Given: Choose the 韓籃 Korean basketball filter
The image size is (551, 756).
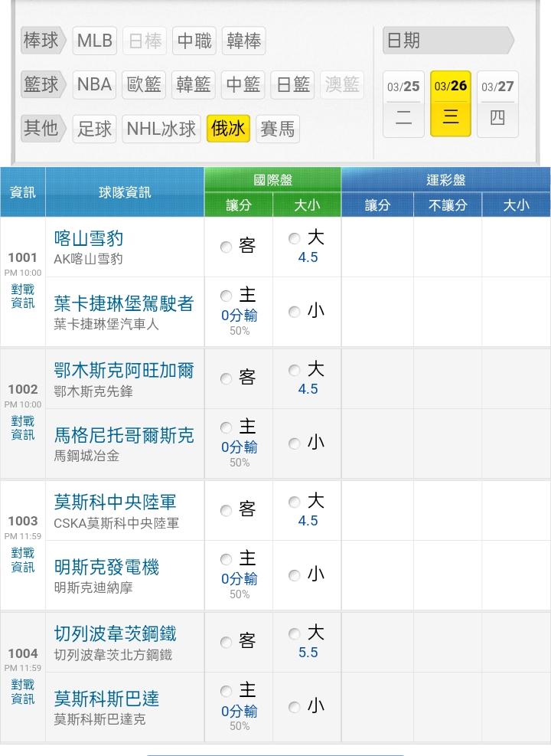Looking at the screenshot, I should coord(194,84).
